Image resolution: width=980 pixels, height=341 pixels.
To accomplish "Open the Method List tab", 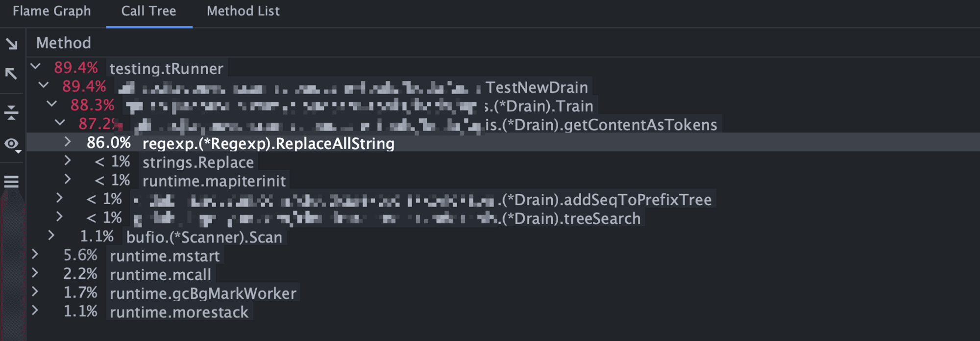I will click(x=243, y=11).
